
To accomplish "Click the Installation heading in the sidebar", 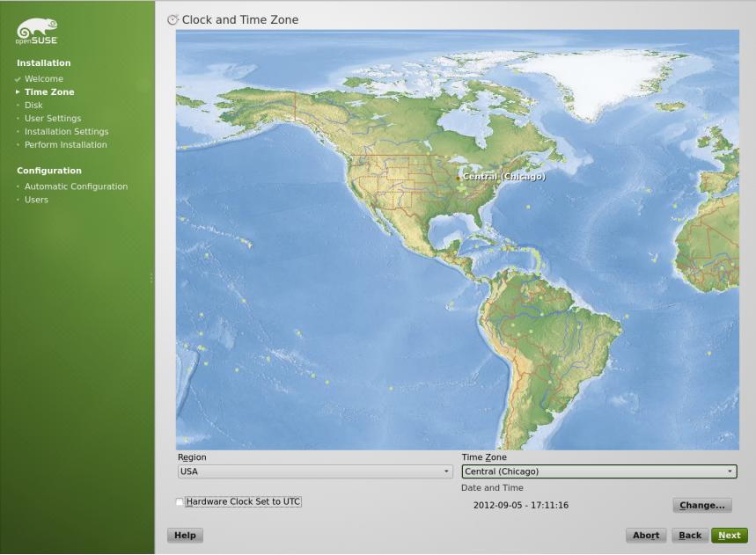I will click(44, 63).
